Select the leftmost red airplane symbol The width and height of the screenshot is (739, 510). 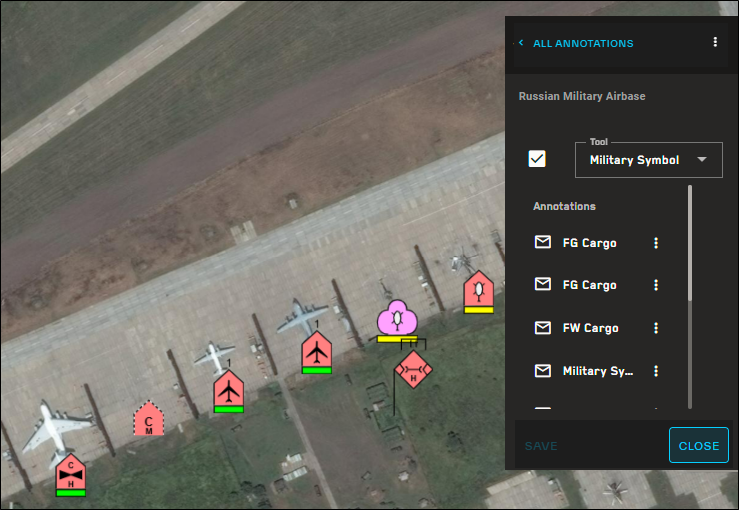pos(229,389)
